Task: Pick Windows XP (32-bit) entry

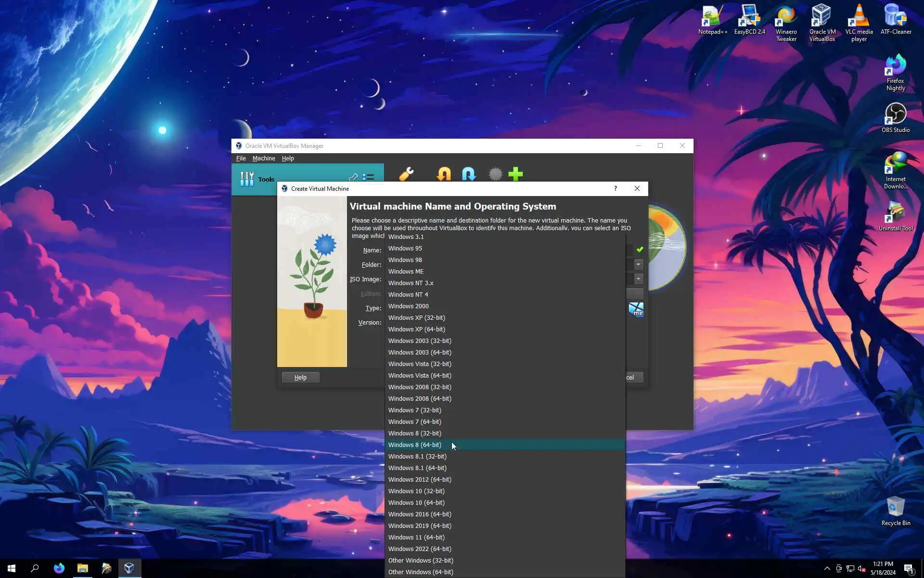Action: tap(416, 317)
